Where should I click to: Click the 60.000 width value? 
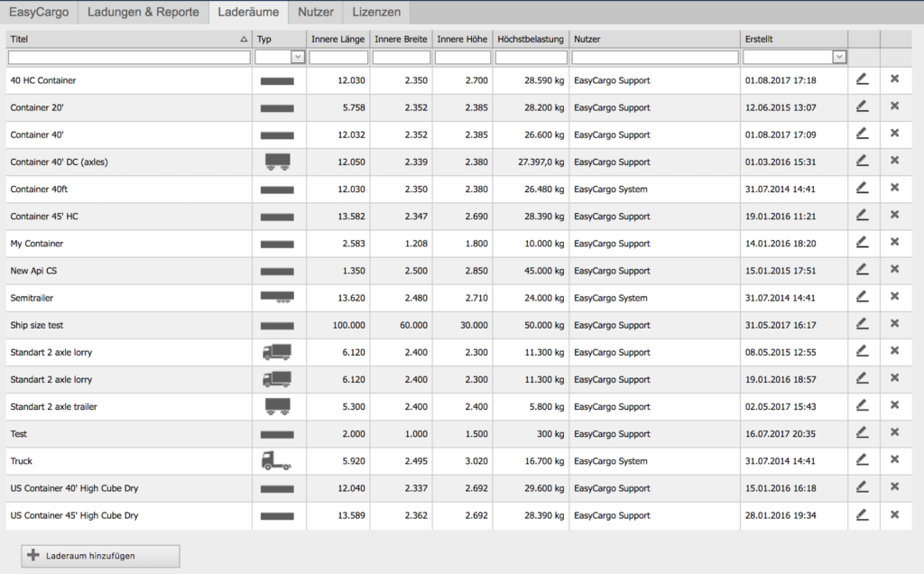pos(413,325)
